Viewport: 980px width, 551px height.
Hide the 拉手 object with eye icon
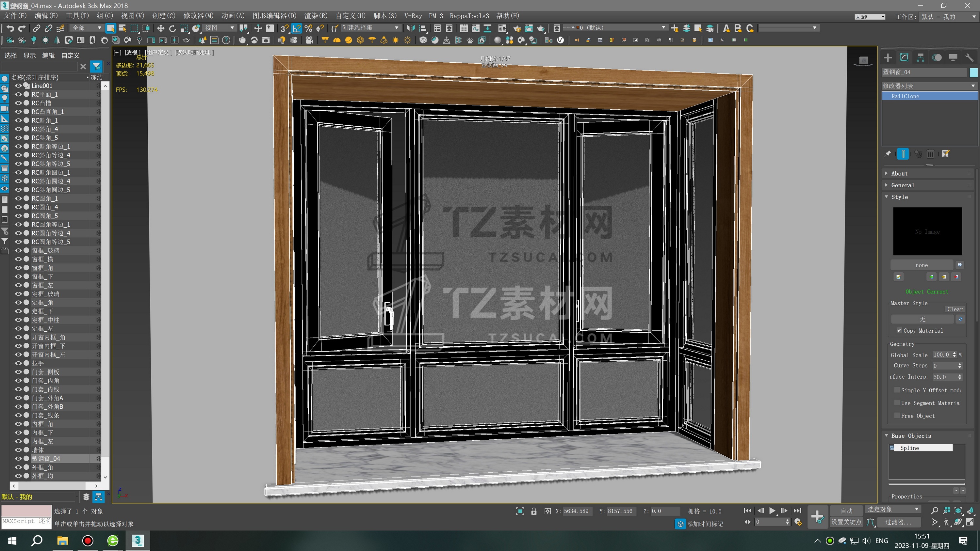click(18, 363)
